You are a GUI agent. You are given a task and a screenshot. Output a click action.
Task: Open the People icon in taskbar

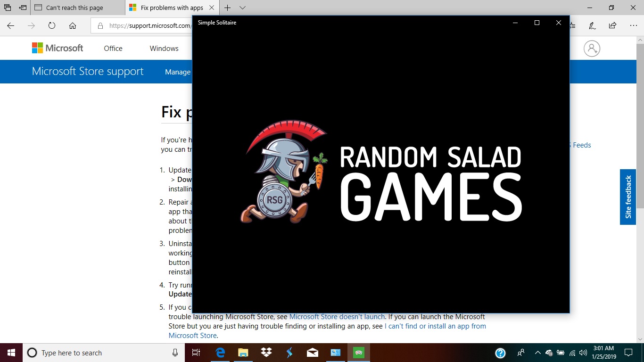pyautogui.click(x=521, y=353)
